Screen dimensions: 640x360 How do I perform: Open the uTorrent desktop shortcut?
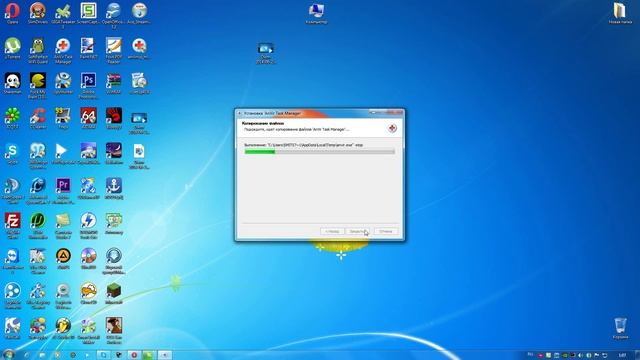coord(12,49)
